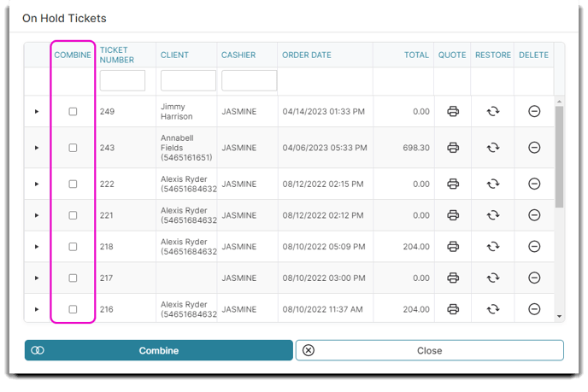Viewport: 588px width, 392px height.
Task: Delete ticket 221
Action: click(534, 215)
